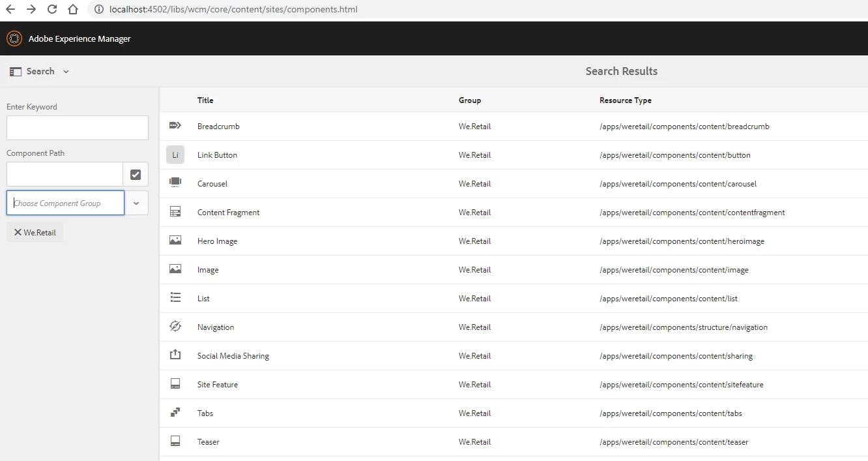Click resource path /apps/weretail/components/content/breadcrumb
The height and width of the screenshot is (461, 868).
pos(684,126)
